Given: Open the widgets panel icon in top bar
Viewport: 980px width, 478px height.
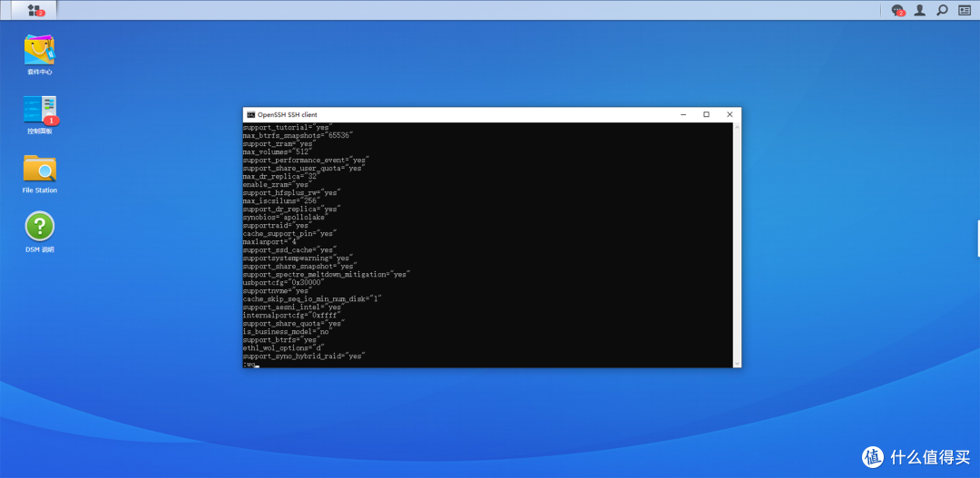Looking at the screenshot, I should coord(965,10).
